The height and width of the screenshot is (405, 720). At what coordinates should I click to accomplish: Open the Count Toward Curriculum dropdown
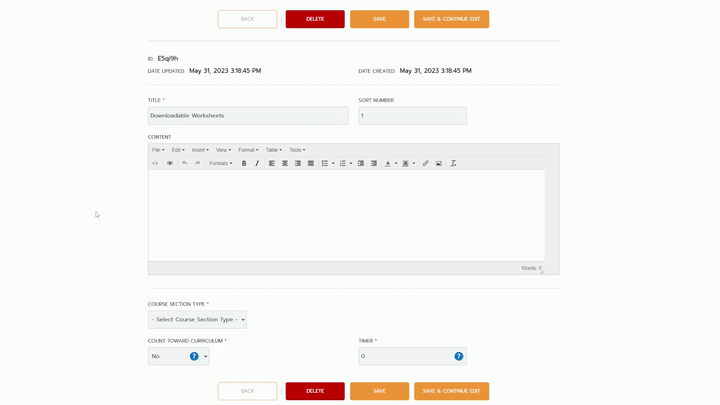(x=178, y=356)
